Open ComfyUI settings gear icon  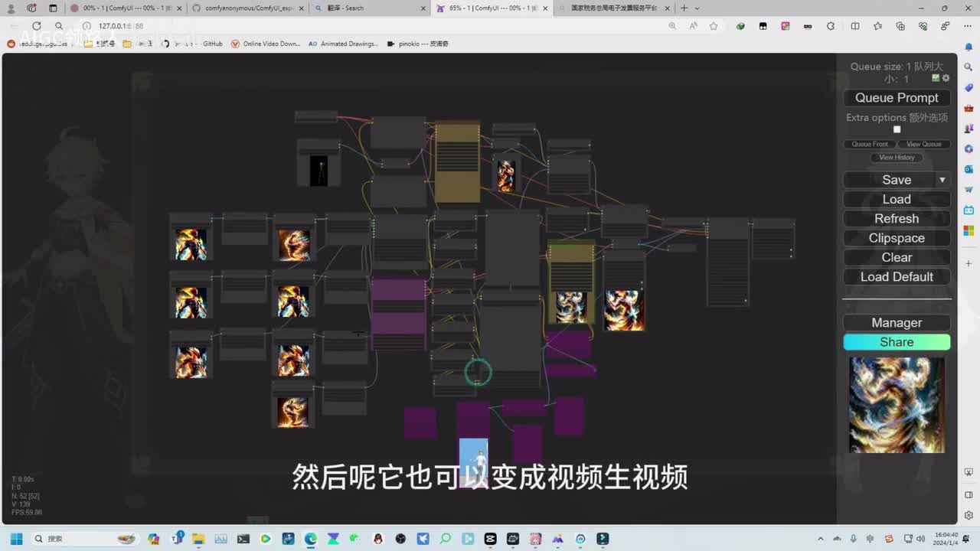(946, 78)
